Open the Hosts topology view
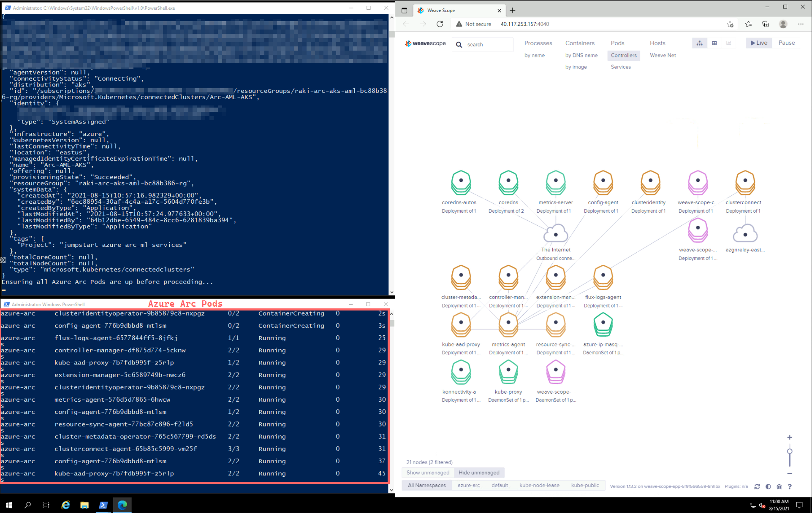Viewport: 812px width, 513px height. [x=657, y=43]
